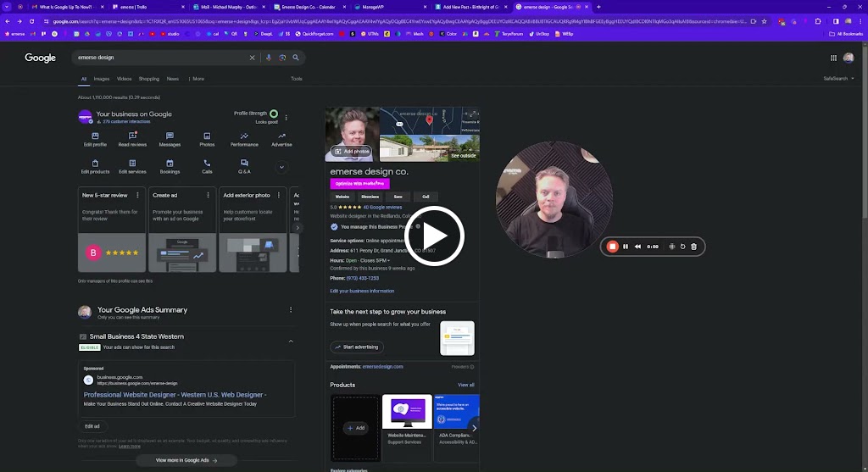Expand more business profile actions
Image resolution: width=868 pixels, height=472 pixels.
[281, 167]
